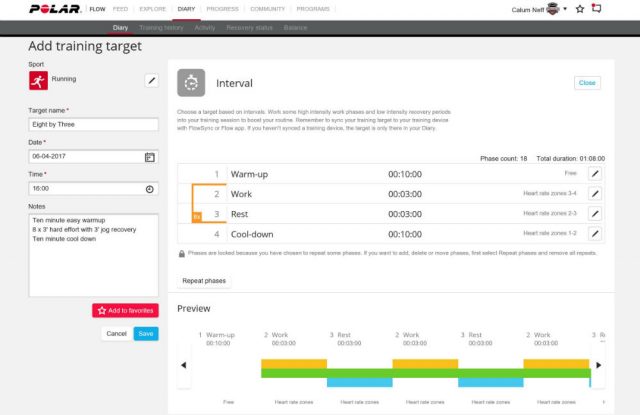Open the clock picker in the Time field
The width and height of the screenshot is (640, 415).
[150, 188]
